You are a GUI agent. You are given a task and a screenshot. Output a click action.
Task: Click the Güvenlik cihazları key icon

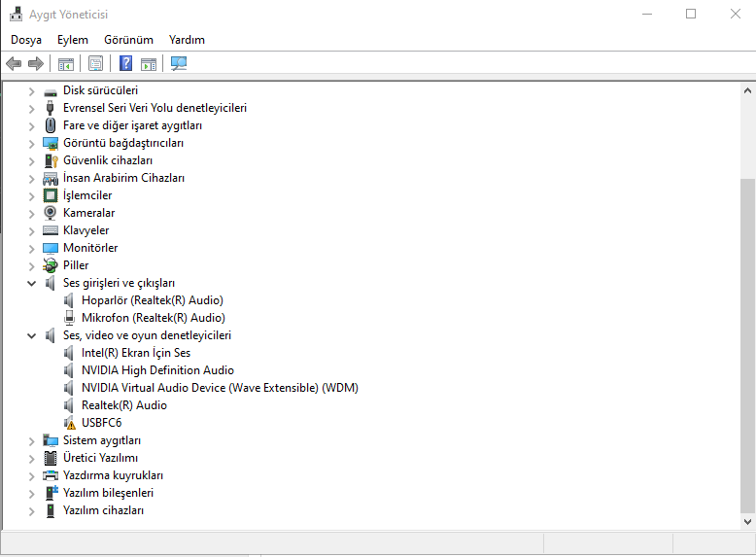tap(51, 160)
